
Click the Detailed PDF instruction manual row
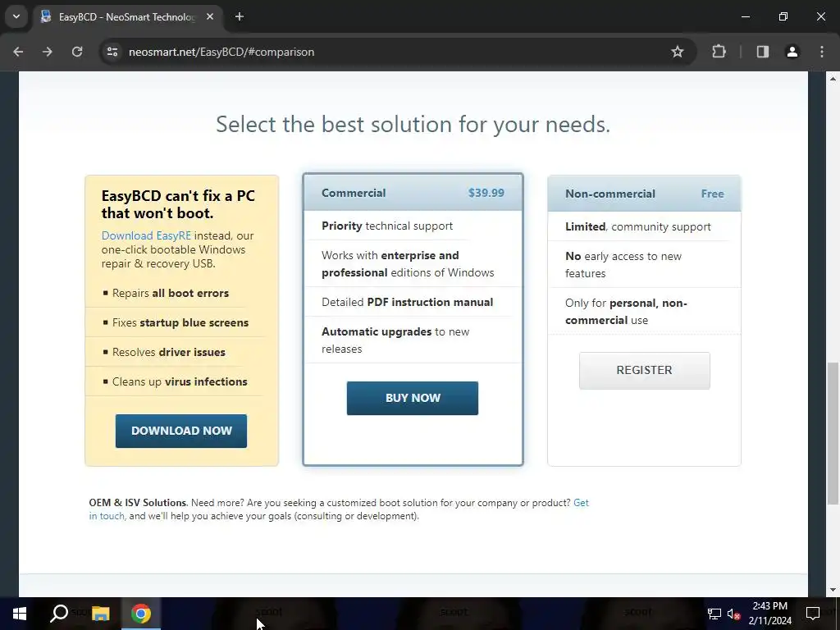pos(413,302)
